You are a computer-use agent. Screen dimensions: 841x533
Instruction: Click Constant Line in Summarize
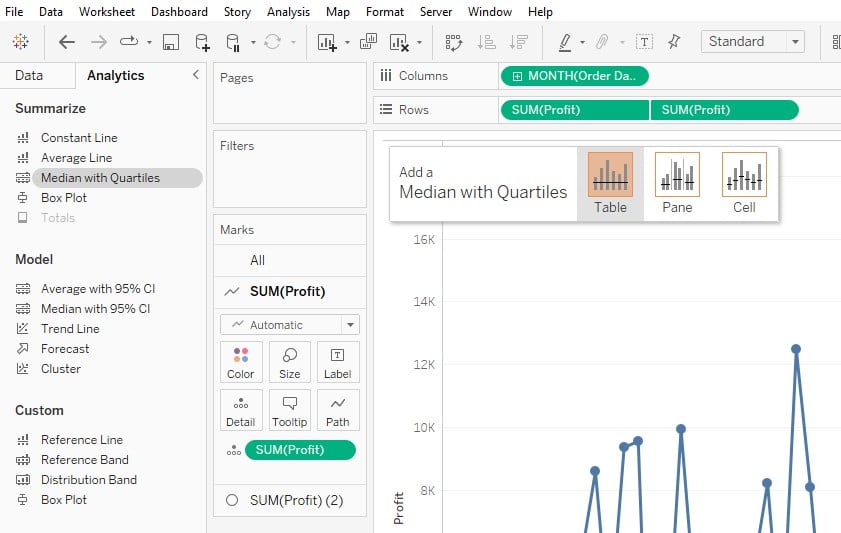pos(79,138)
